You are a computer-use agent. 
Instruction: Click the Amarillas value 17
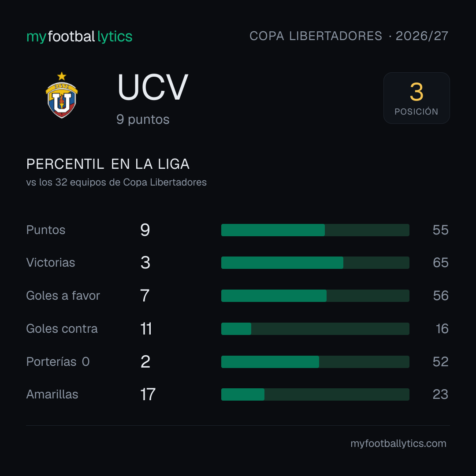[148, 394]
